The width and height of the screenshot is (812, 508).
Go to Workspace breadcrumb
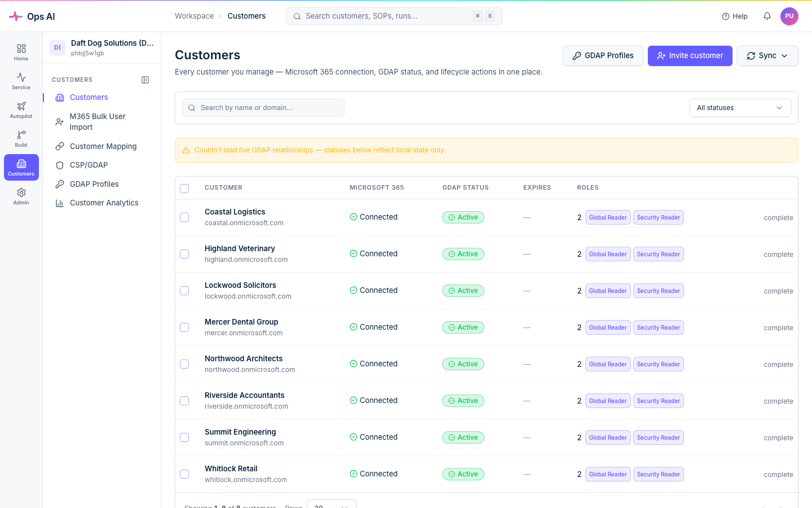[x=194, y=16]
